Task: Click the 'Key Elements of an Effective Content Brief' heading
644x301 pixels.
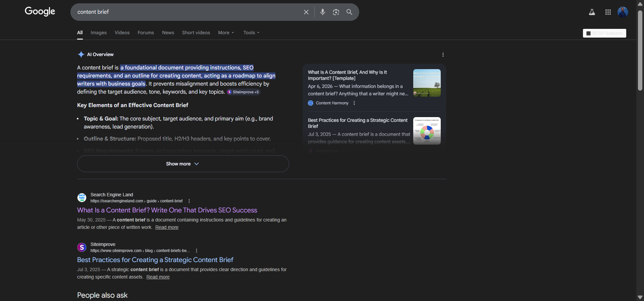Action: tap(132, 105)
